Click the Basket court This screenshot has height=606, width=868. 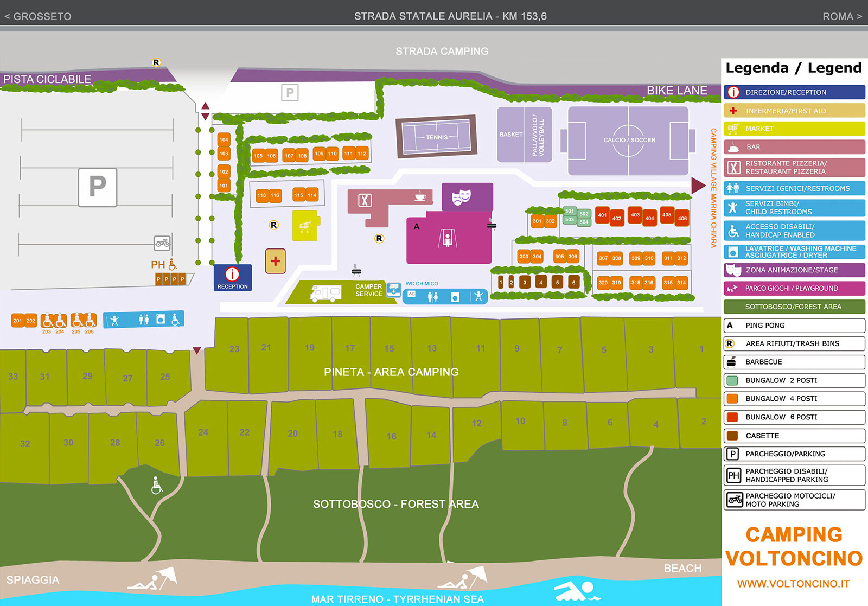click(511, 135)
